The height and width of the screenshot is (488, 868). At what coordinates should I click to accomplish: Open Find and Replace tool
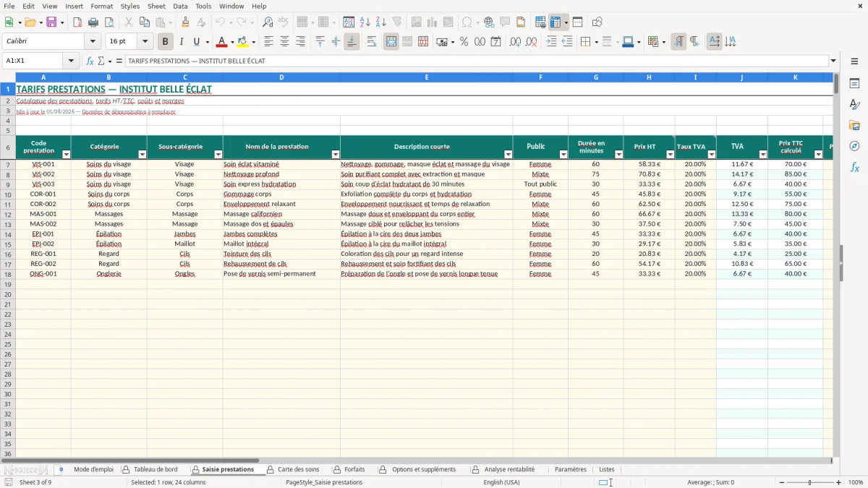[268, 22]
